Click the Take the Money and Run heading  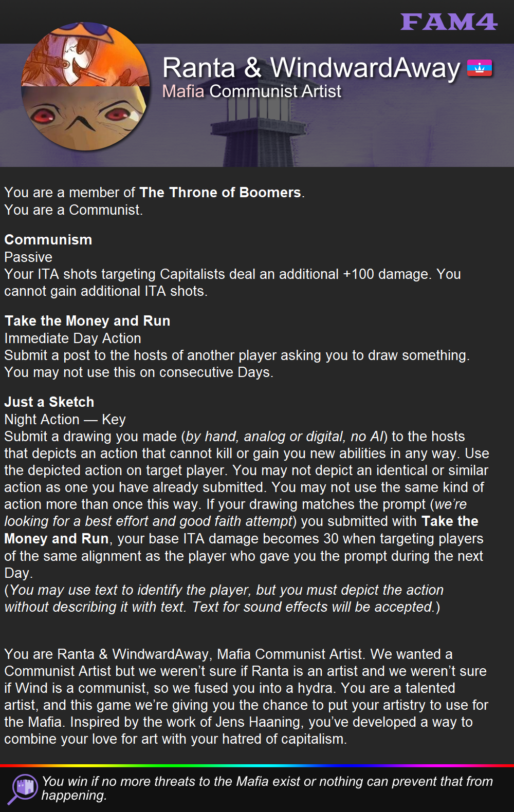[87, 321]
